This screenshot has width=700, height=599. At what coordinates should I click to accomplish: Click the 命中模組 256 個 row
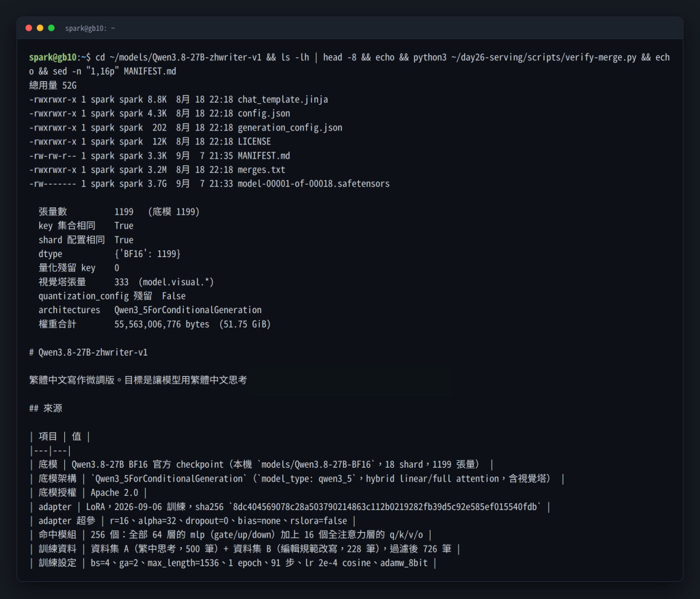[230, 535]
